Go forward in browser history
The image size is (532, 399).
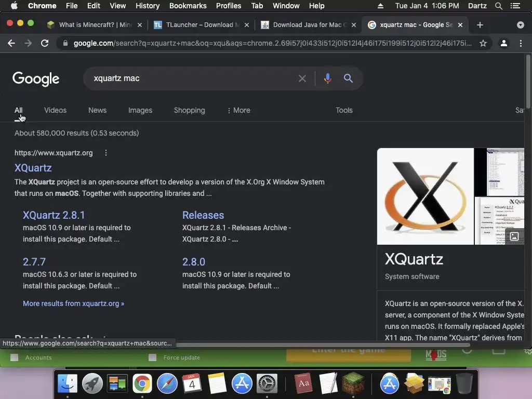click(x=28, y=43)
